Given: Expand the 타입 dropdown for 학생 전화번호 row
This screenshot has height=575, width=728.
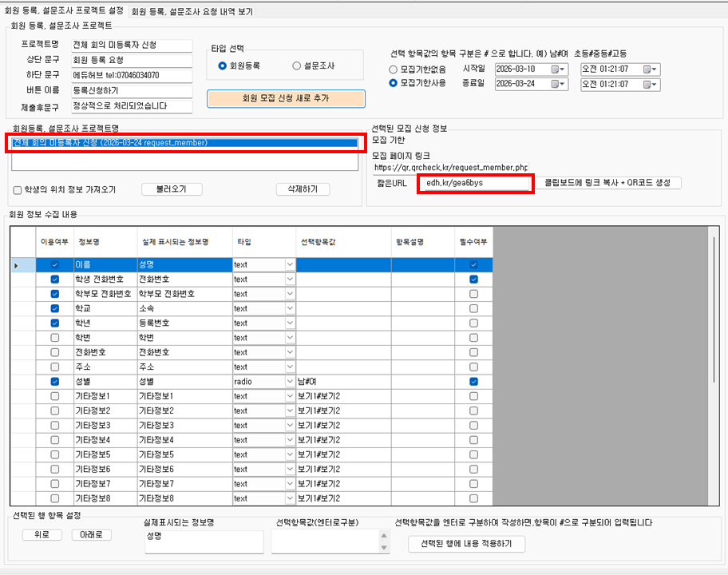Looking at the screenshot, I should point(290,280).
